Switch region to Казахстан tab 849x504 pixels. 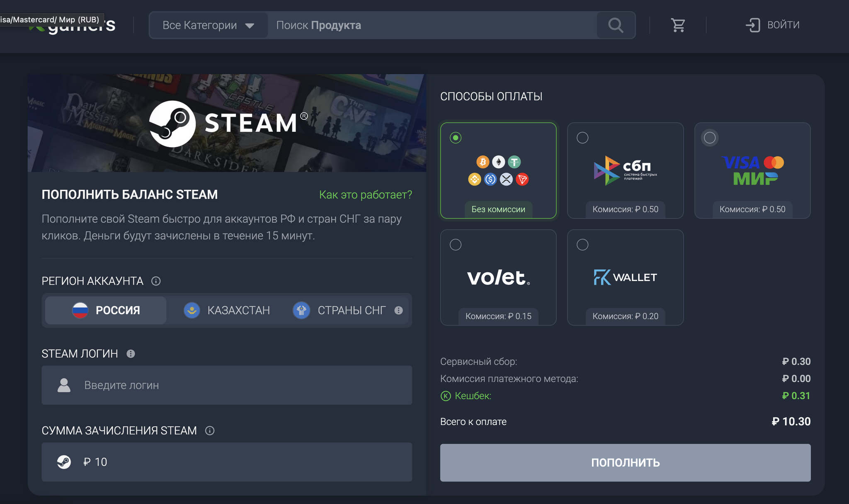227,310
